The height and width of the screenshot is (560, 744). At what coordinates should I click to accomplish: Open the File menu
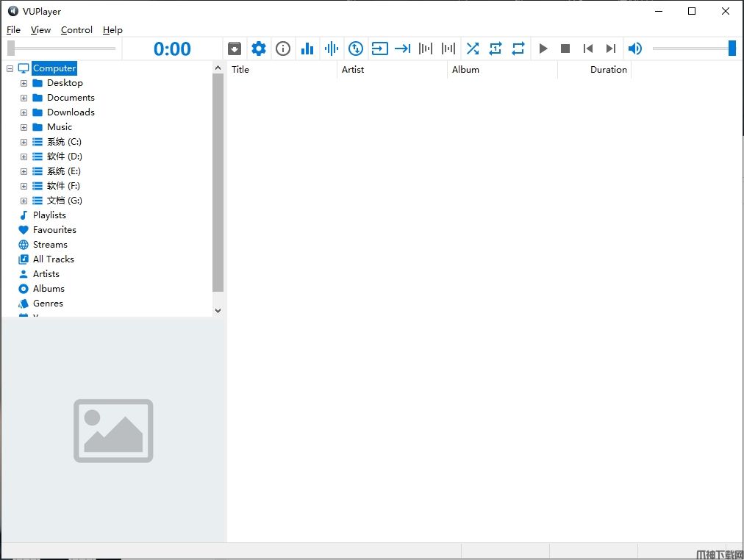pyautogui.click(x=13, y=30)
